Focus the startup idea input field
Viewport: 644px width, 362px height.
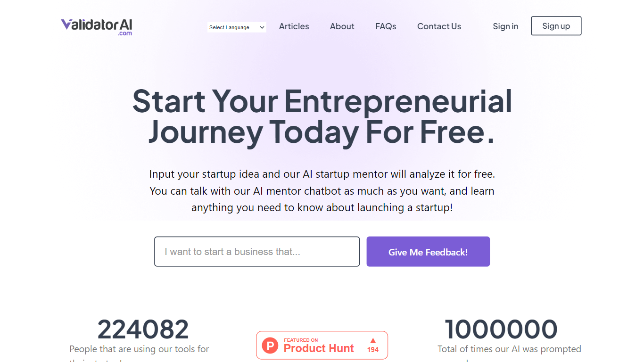click(257, 252)
